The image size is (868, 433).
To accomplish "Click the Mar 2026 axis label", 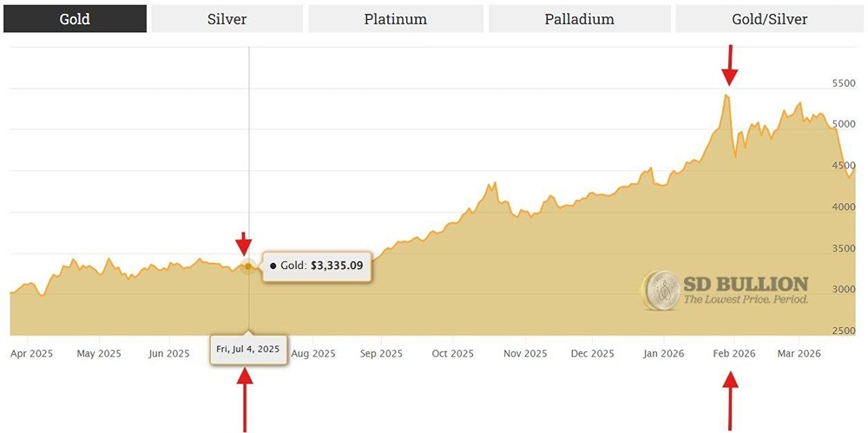I will pyautogui.click(x=799, y=353).
